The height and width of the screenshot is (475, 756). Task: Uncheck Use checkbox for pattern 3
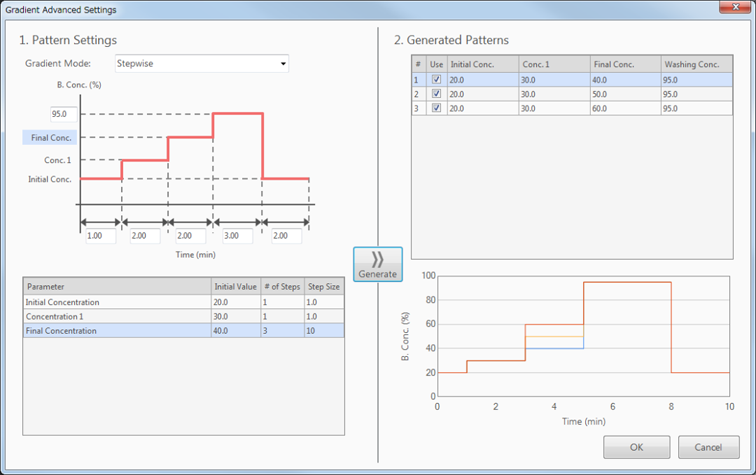[x=436, y=107]
